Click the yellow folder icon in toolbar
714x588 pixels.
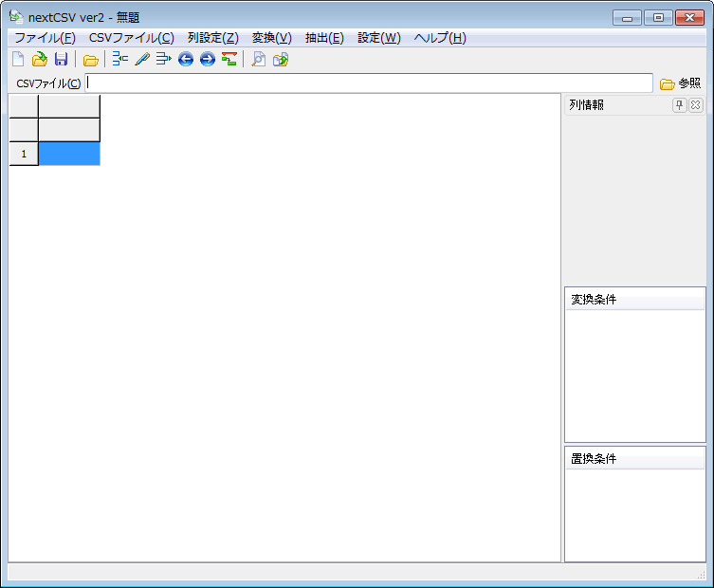[90, 60]
